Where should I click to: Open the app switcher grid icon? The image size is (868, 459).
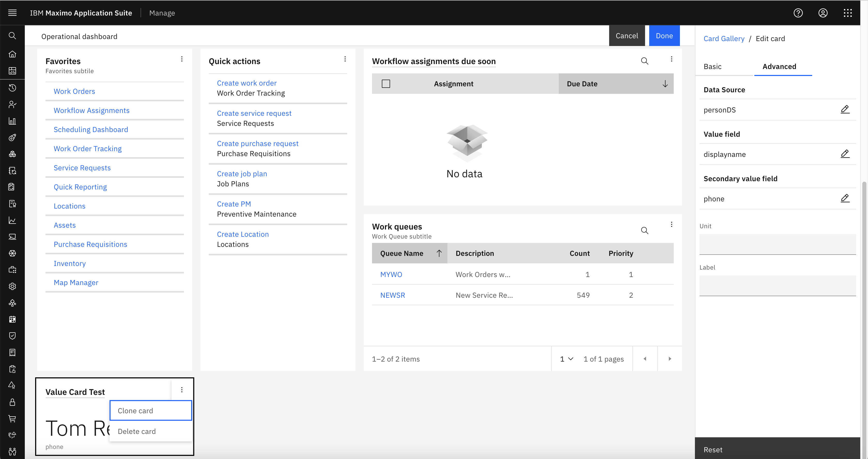tap(848, 13)
